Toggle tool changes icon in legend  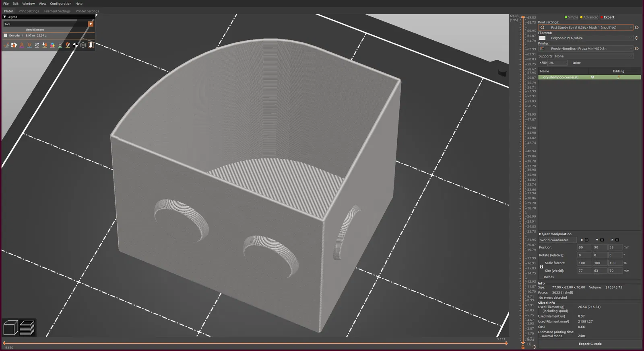point(45,45)
